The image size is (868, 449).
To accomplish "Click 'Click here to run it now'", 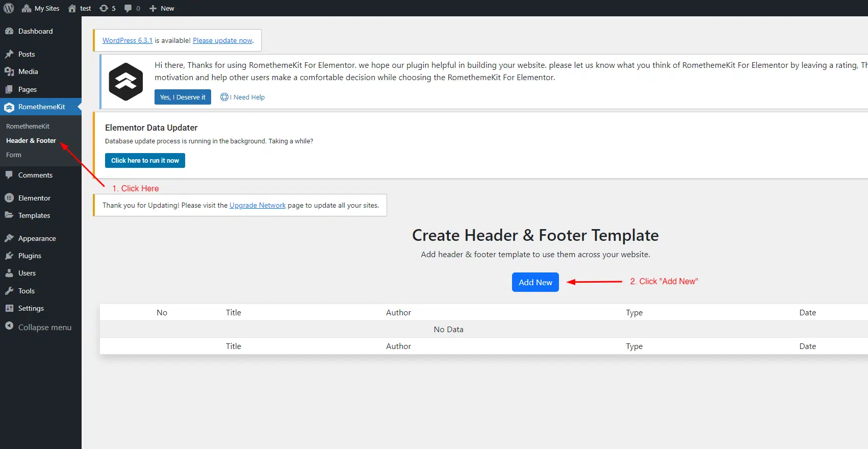I will tap(145, 160).
